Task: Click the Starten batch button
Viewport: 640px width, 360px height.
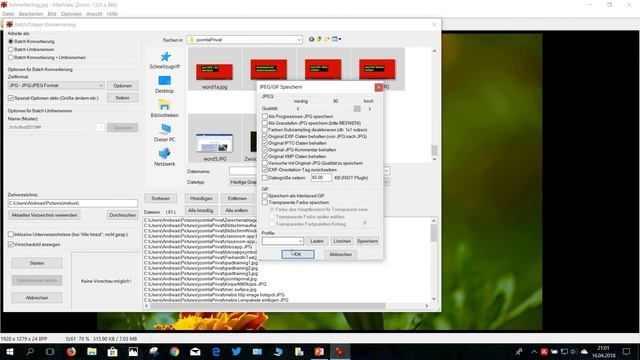Action: (x=37, y=263)
